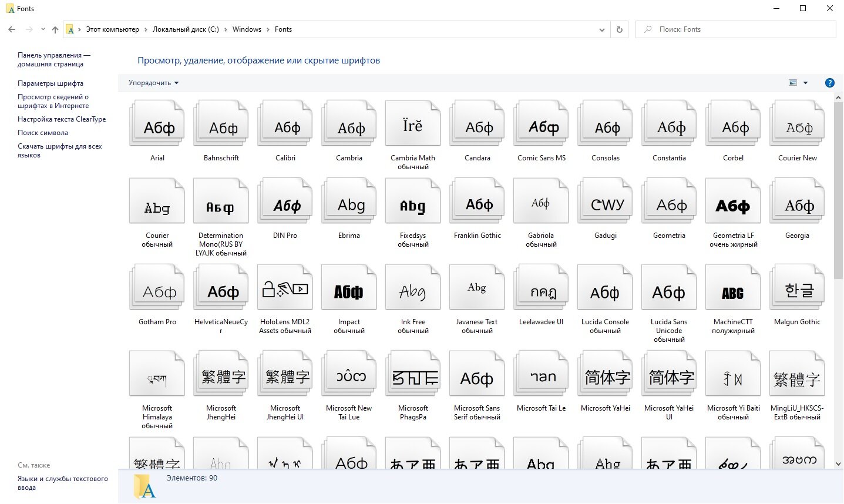
Task: Expand the address bar history dropdown
Action: pos(602,29)
